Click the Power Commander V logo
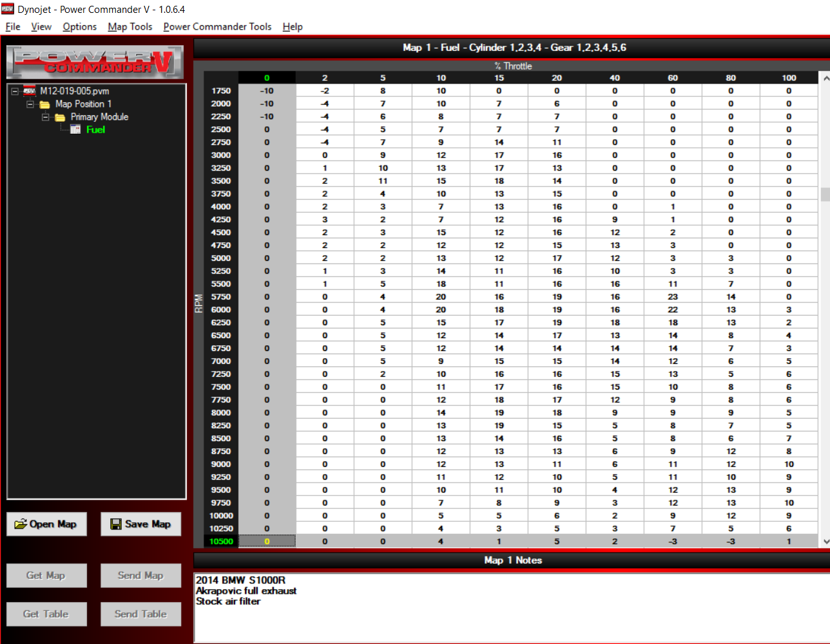 coord(95,62)
